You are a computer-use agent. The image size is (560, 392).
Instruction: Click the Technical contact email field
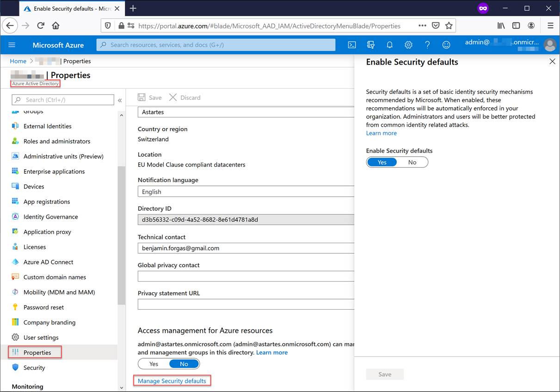246,248
